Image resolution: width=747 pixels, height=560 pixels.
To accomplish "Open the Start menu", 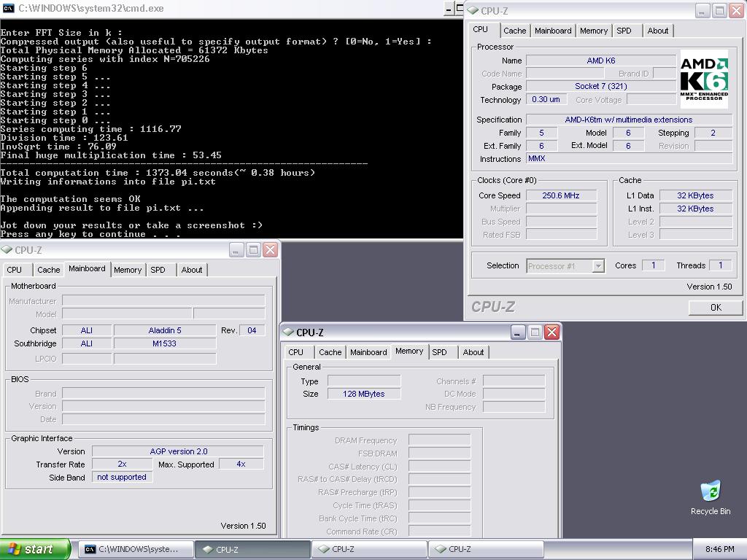I will click(x=35, y=549).
